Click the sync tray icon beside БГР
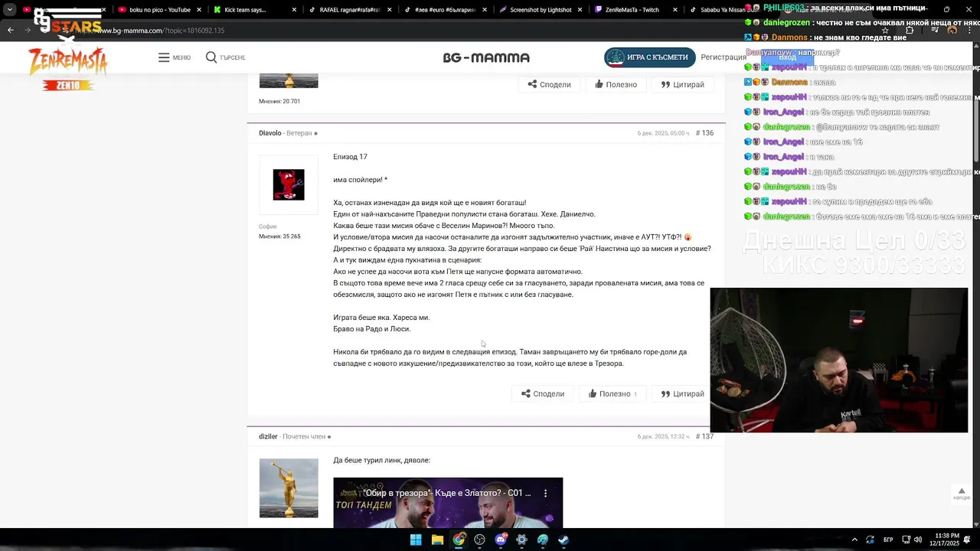This screenshot has width=980, height=551. (x=871, y=540)
